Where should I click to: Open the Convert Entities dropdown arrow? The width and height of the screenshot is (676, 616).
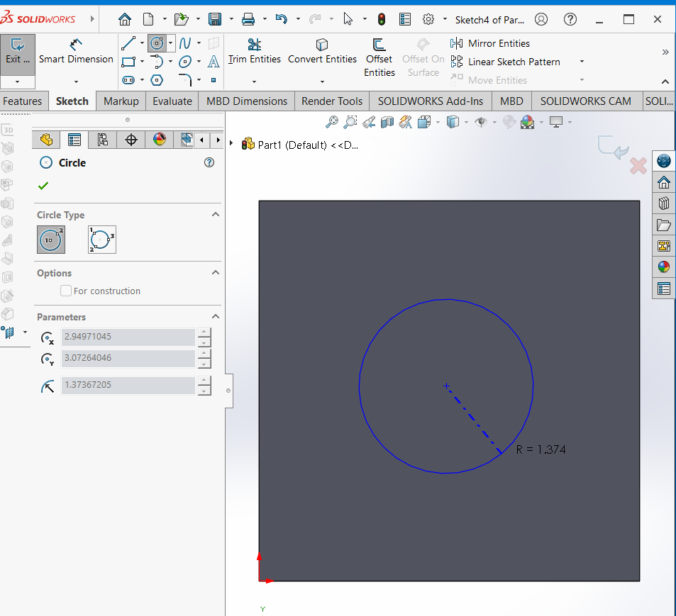point(322,82)
